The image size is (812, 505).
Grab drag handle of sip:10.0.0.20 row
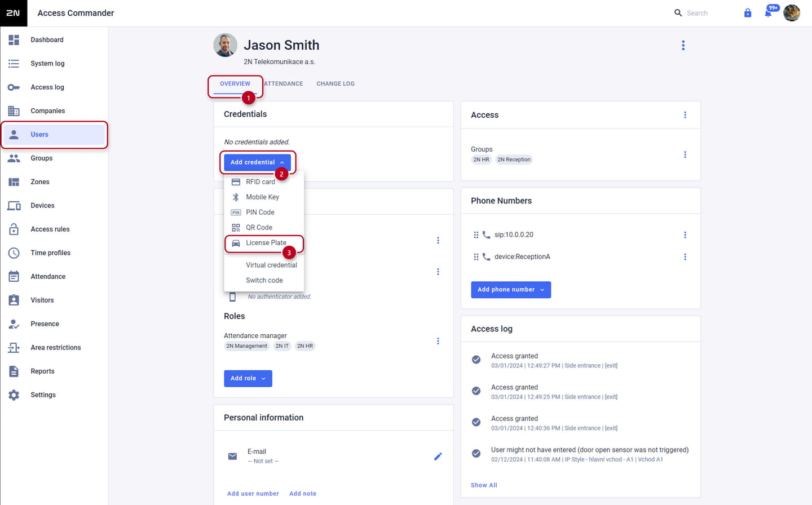point(476,235)
